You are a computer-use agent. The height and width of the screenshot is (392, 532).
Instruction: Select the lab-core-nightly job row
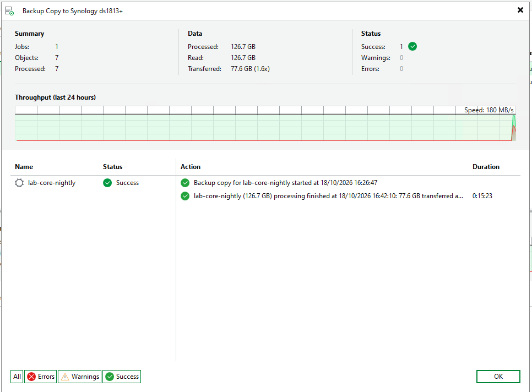93,183
